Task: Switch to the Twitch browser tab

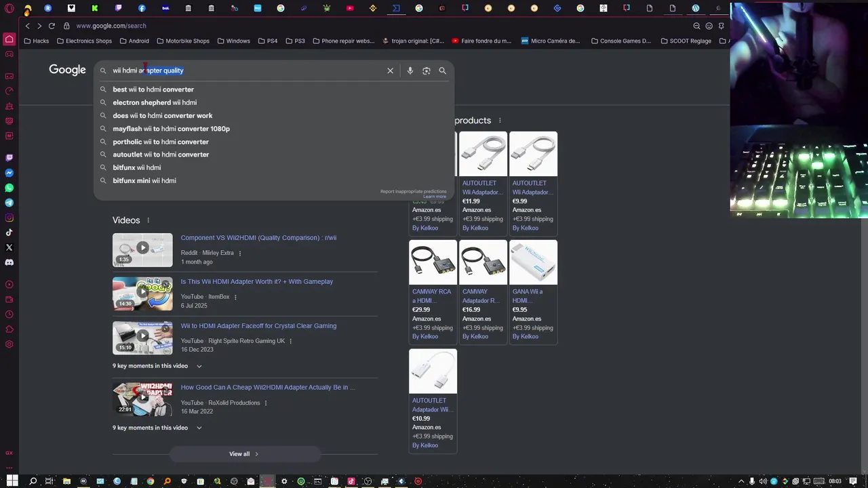Action: pyautogui.click(x=119, y=8)
